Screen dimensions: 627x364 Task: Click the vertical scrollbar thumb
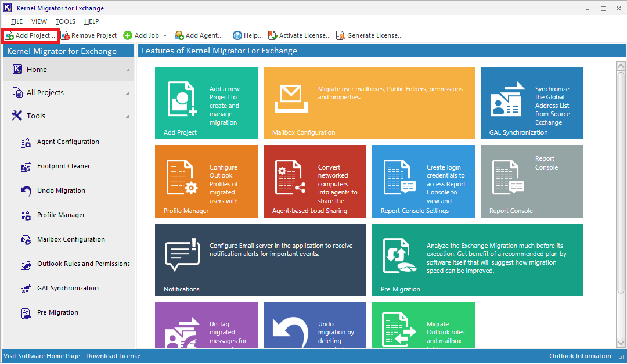(x=621, y=182)
